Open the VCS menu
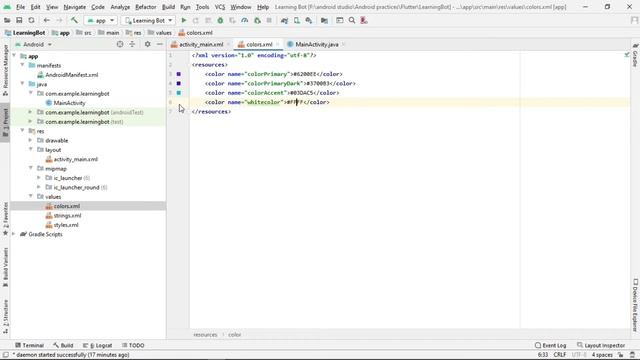The image size is (640, 360). click(220, 7)
